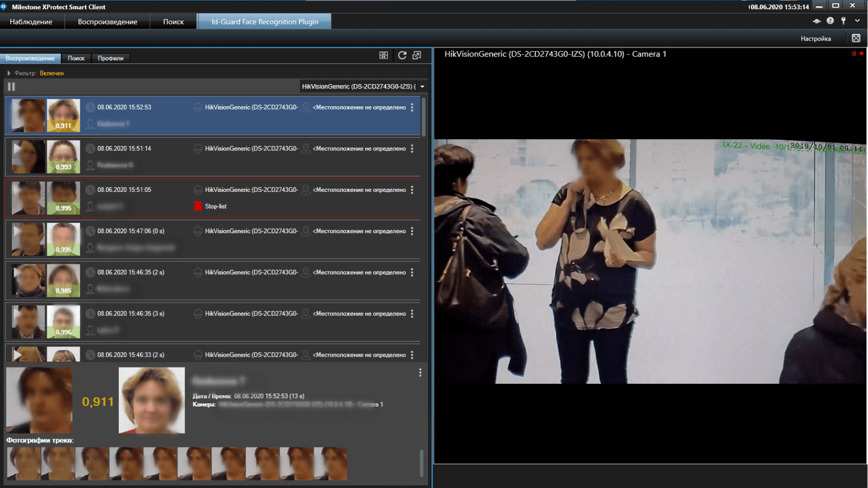The height and width of the screenshot is (488, 868).
Task: Click the Настройка button
Action: (x=815, y=38)
